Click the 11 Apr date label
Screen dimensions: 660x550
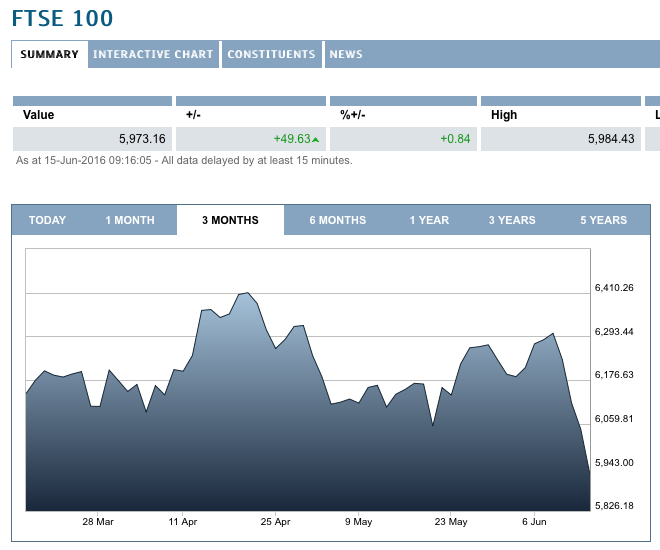pyautogui.click(x=183, y=522)
